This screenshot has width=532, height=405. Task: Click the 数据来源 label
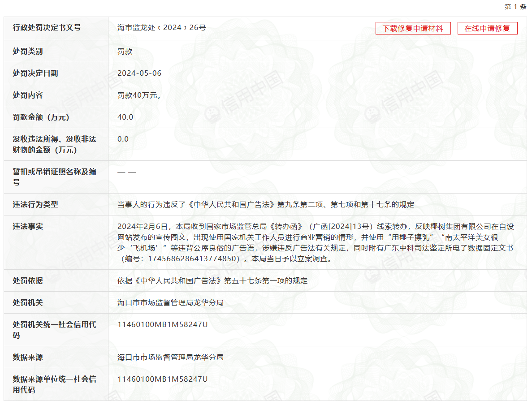point(28,357)
